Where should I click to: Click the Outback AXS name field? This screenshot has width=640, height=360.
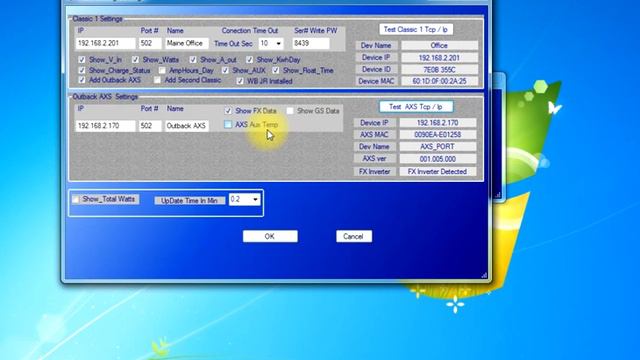187,126
